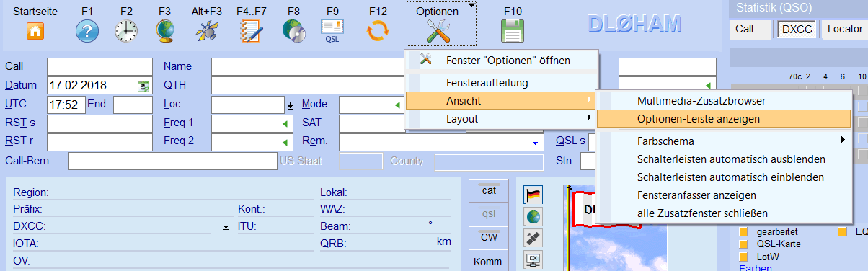The width and height of the screenshot is (868, 271).
Task: Click the cat button
Action: point(489,190)
